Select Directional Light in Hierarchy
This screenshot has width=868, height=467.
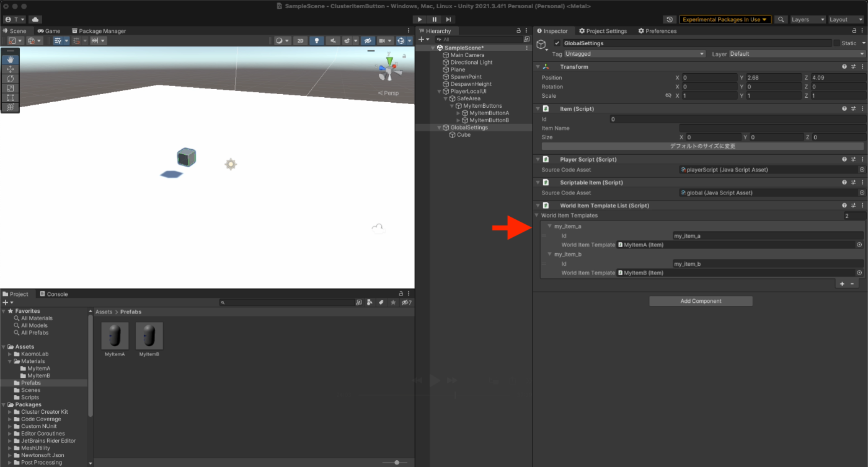click(471, 63)
